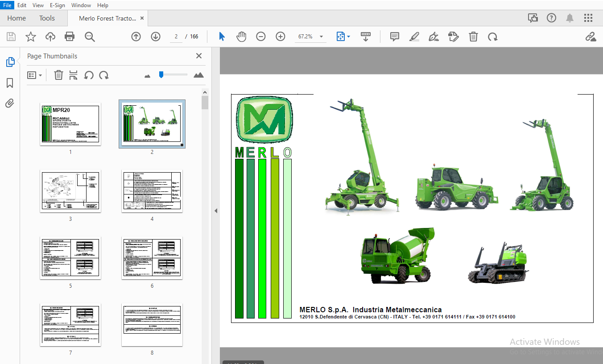Rotate the page clockwise in toolbar
The image size is (603, 364).
(x=492, y=37)
